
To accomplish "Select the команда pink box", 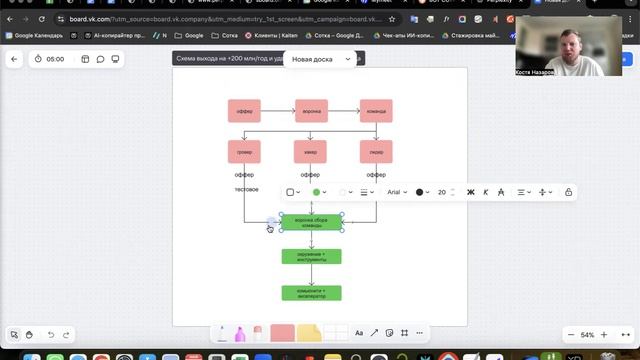I will 376,111.
